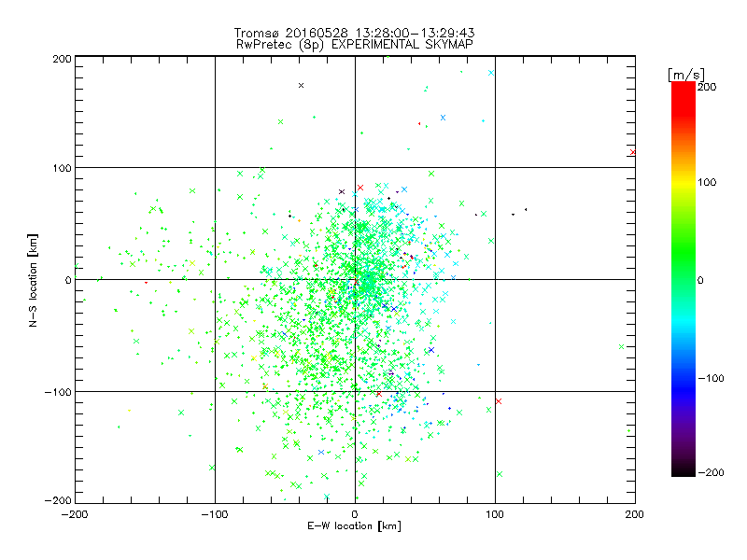
Task: Click the y-axis tick label '-200'
Action: click(x=58, y=500)
